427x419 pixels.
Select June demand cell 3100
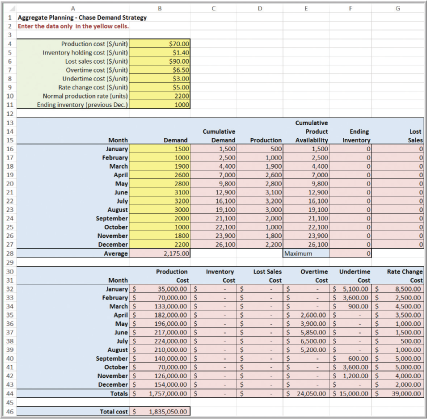pyautogui.click(x=160, y=192)
